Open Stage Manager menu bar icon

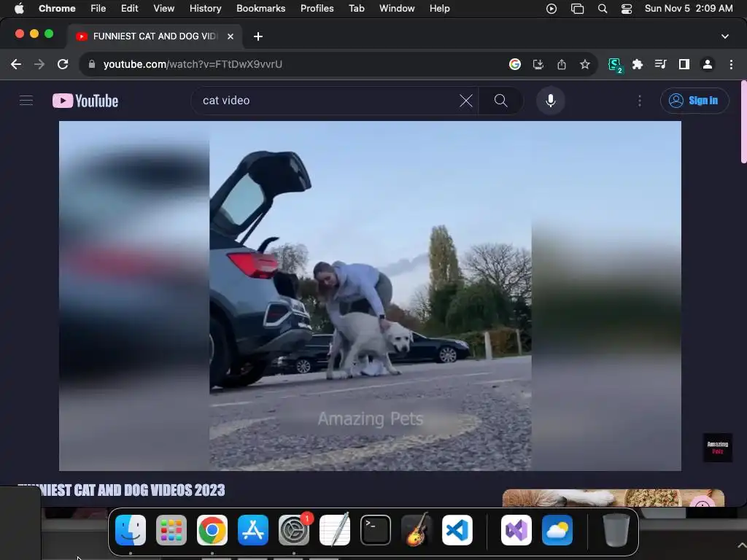coord(577,9)
